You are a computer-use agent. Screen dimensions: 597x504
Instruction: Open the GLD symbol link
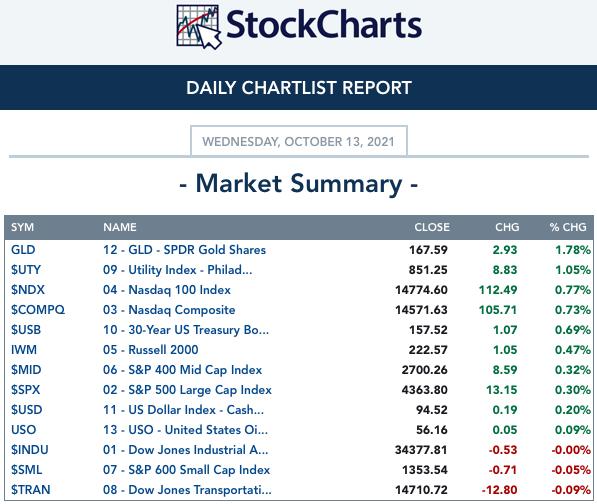pos(23,250)
